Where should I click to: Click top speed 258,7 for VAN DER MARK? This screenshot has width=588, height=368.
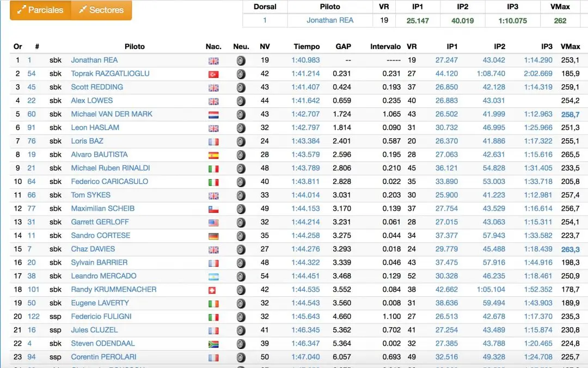(x=571, y=114)
